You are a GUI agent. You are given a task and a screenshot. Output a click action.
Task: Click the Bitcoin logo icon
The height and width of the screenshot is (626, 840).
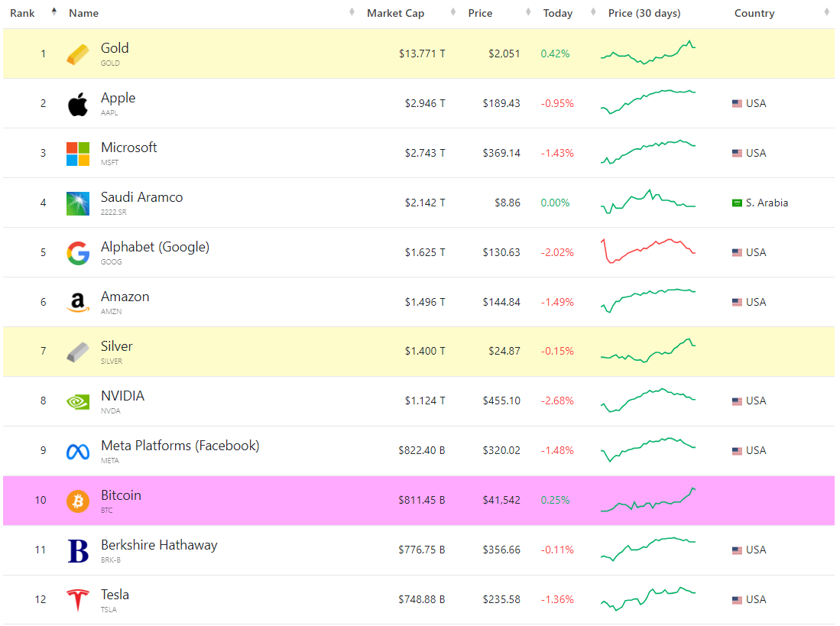click(x=78, y=501)
